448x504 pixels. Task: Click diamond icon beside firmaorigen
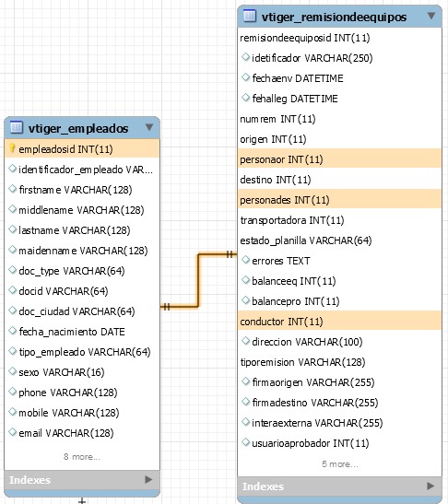(246, 381)
